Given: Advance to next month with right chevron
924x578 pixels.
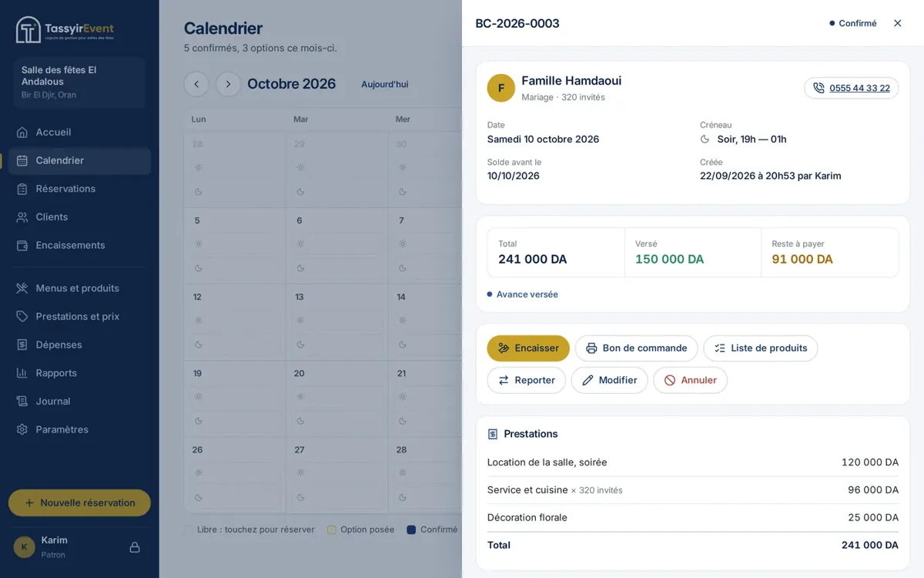Looking at the screenshot, I should coord(228,84).
